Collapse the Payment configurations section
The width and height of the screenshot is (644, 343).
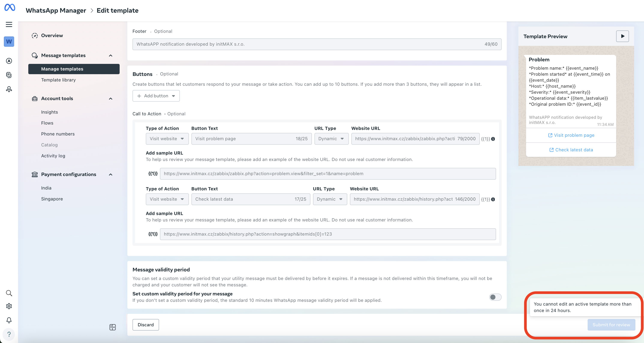tap(110, 174)
